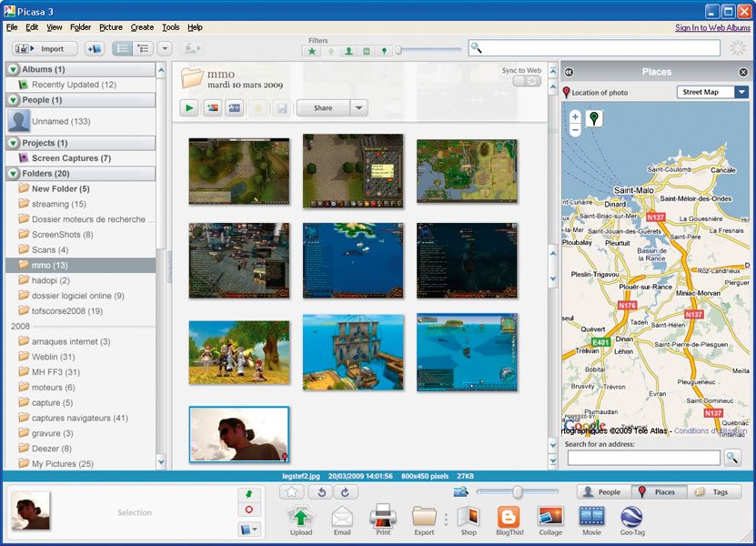This screenshot has height=546, width=756.
Task: Post the photo with BlogThis!
Action: 509,521
